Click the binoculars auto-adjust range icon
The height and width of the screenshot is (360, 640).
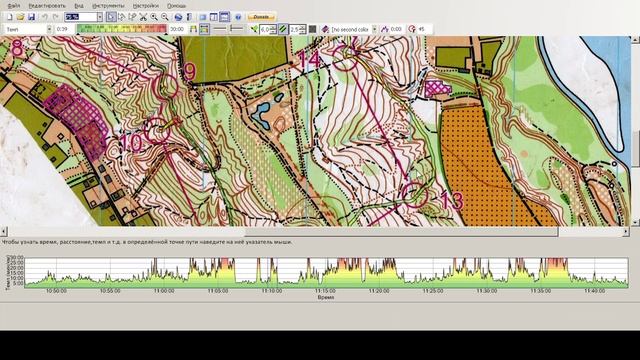pyautogui.click(x=193, y=29)
